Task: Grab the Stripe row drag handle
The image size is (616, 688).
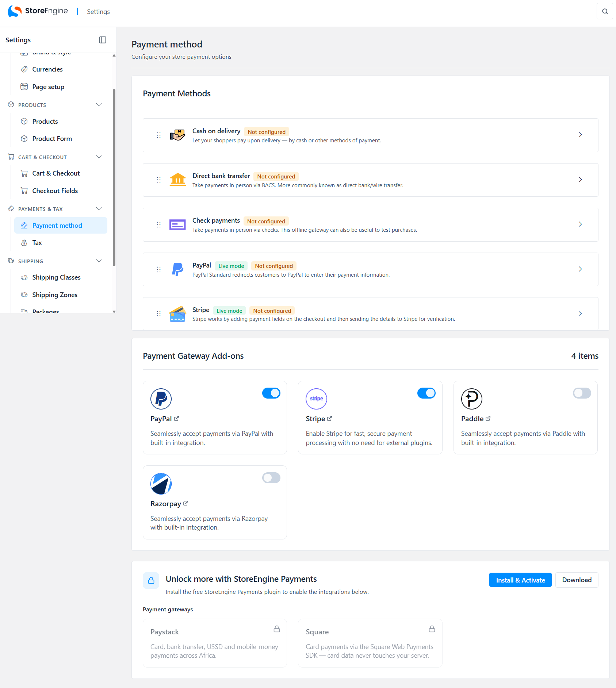Action: click(x=158, y=314)
